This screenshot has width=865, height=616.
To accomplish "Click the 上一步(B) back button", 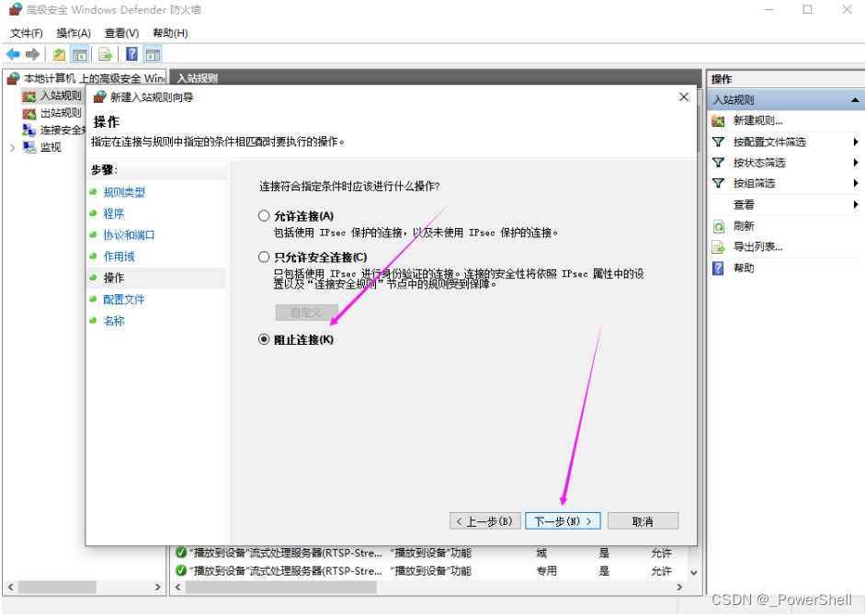I will click(485, 521).
